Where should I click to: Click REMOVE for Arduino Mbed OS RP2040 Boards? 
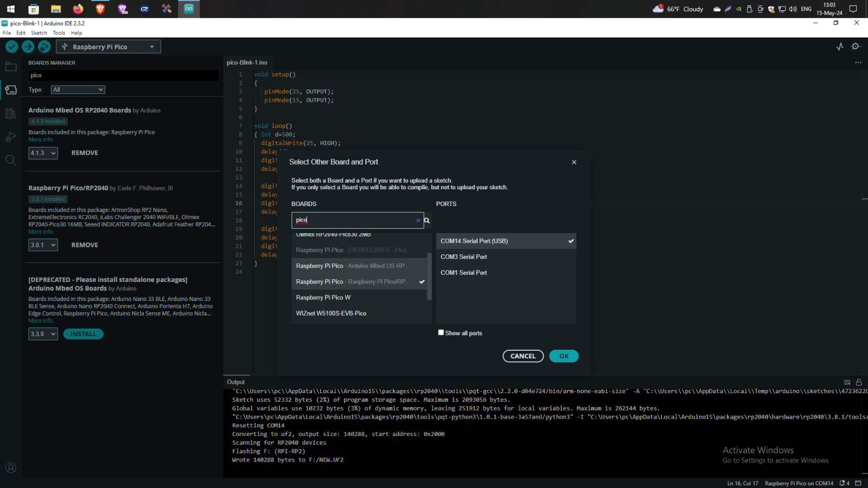85,153
